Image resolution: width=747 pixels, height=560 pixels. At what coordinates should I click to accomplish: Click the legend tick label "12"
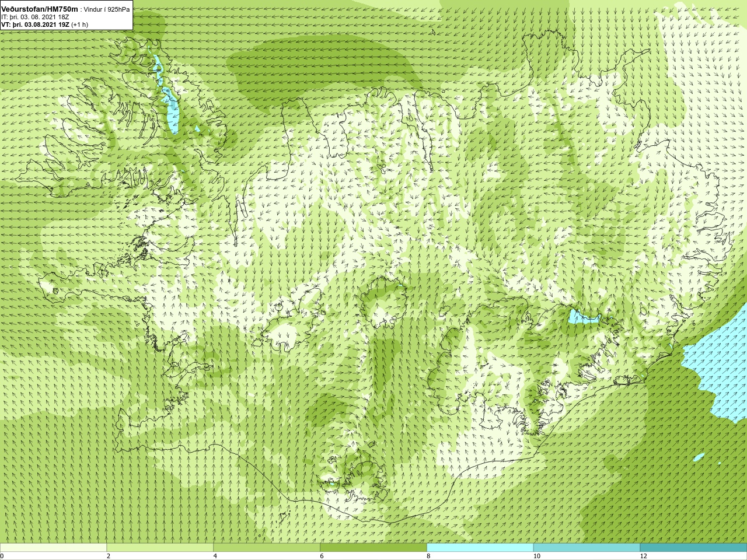(x=644, y=556)
